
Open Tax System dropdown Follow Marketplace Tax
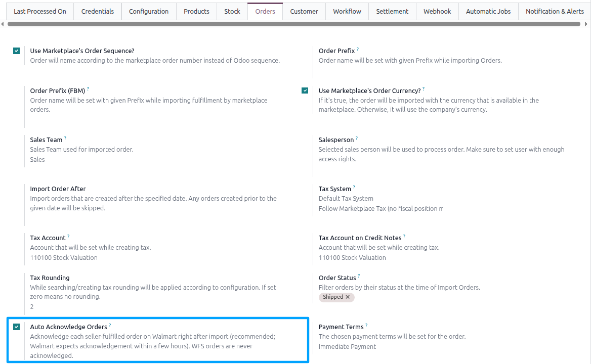[381, 208]
